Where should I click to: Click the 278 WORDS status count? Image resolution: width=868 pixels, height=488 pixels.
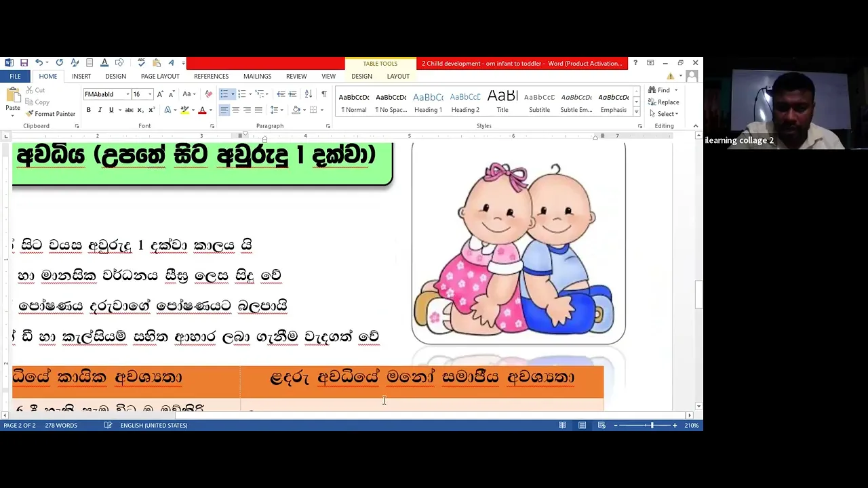61,425
